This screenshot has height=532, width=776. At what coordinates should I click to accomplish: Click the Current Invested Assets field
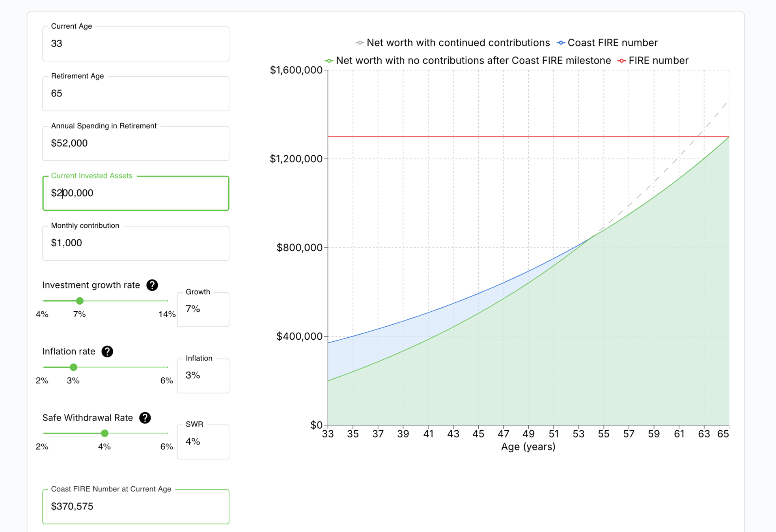pos(136,193)
